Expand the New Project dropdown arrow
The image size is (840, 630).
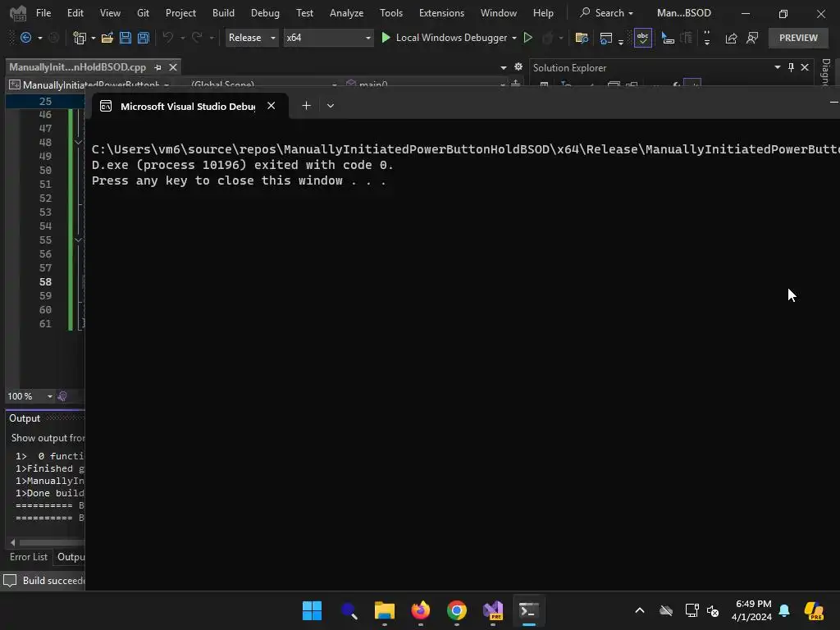94,38
